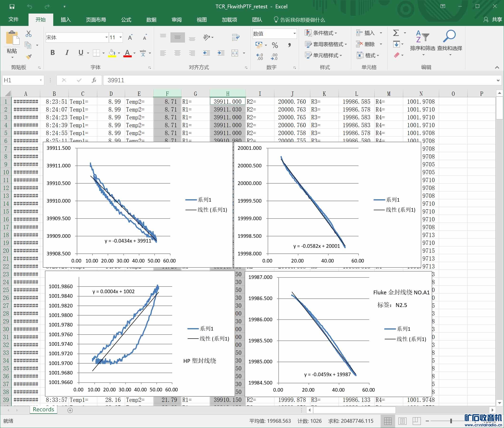Click the Insert Function fx icon
The image size is (504, 428).
[x=94, y=80]
